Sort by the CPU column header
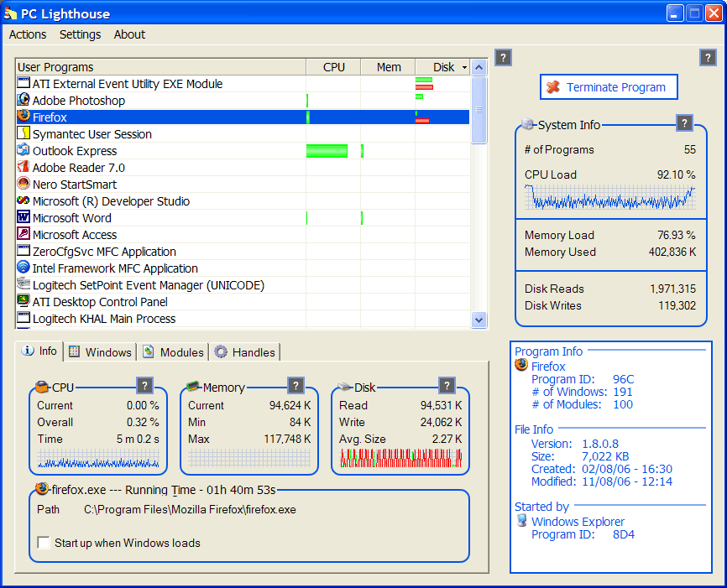727x588 pixels. (x=333, y=67)
